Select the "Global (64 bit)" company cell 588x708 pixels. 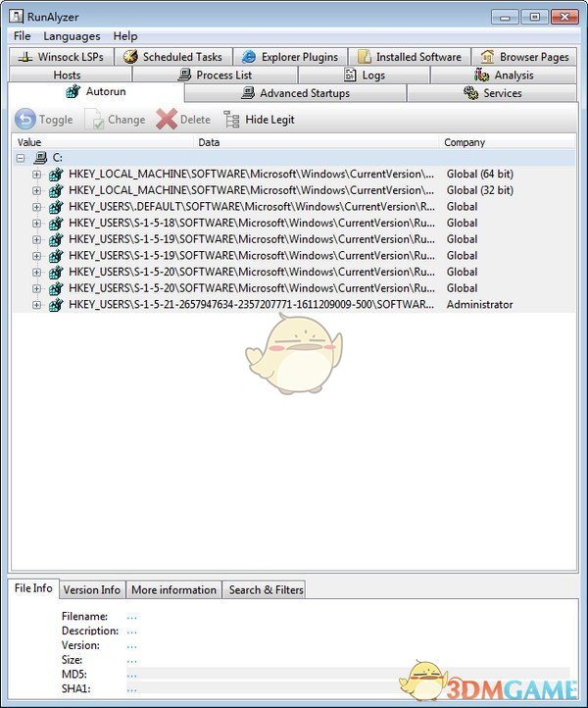[x=479, y=175]
